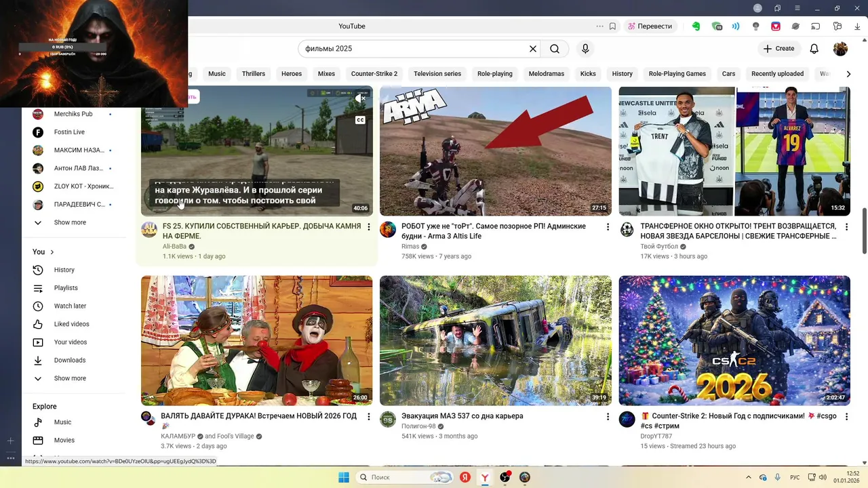This screenshot has height=488, width=868.
Task: Start voice search with the microphone icon
Action: pyautogui.click(x=585, y=49)
